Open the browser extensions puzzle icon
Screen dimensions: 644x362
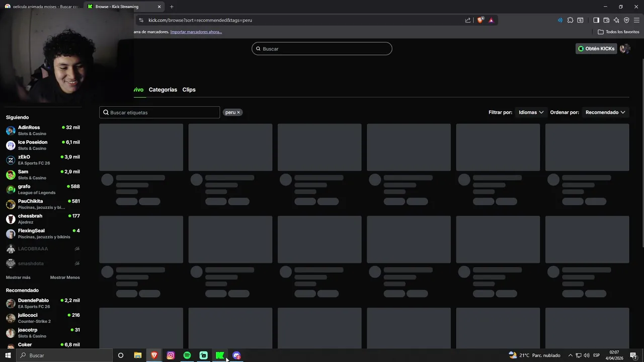pos(570,20)
